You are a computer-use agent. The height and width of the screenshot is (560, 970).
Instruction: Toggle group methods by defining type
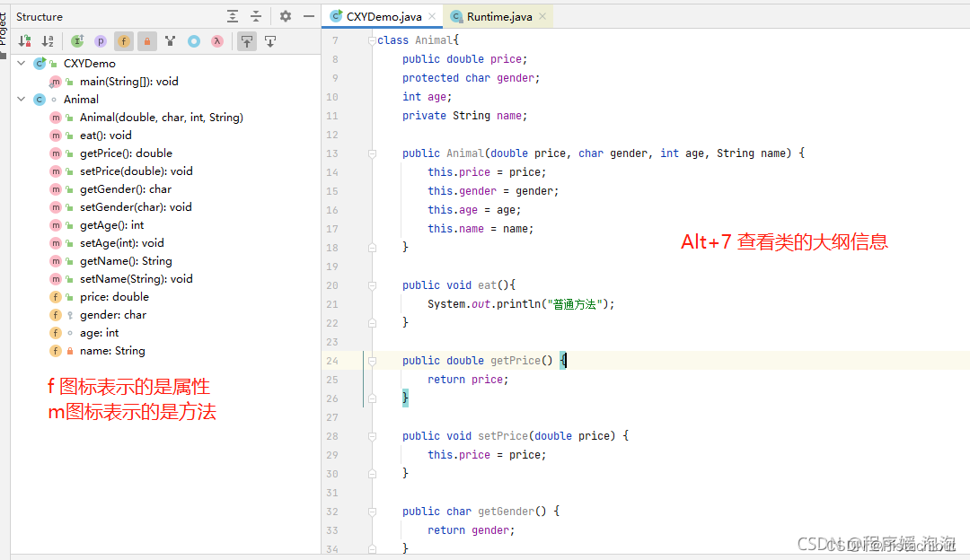coord(170,41)
